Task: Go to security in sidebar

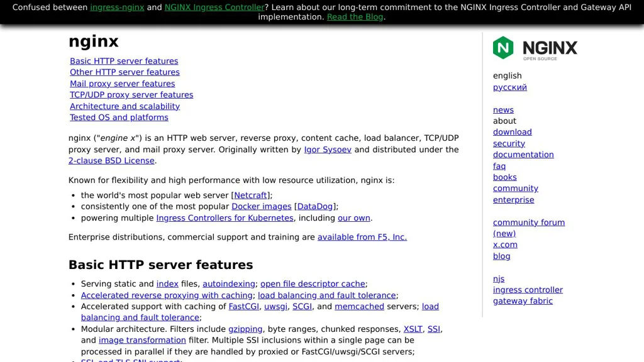Action: tap(509, 143)
